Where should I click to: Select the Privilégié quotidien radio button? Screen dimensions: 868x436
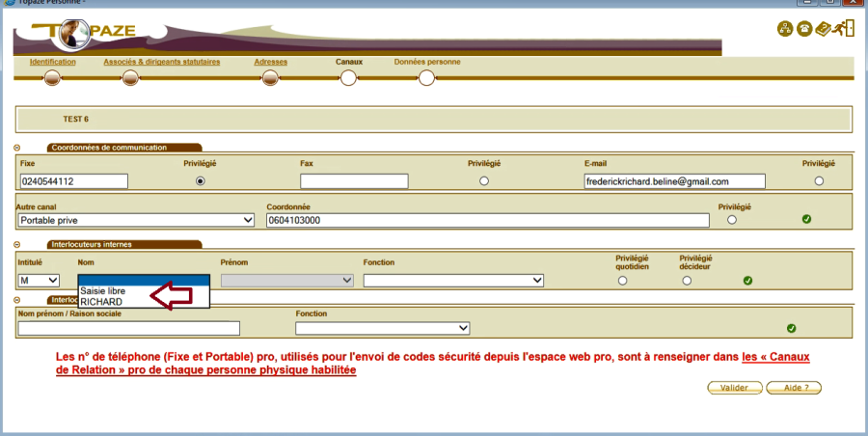(x=622, y=281)
